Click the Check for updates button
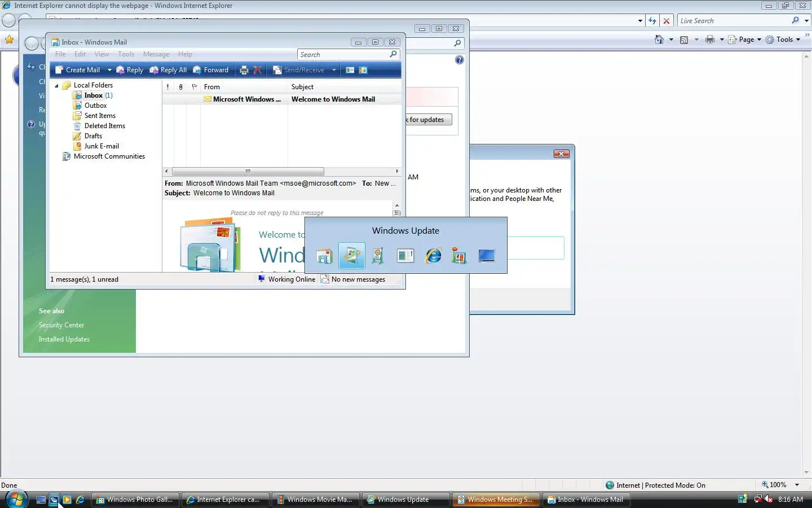Screen dimensions: 812x508 (x=428, y=120)
